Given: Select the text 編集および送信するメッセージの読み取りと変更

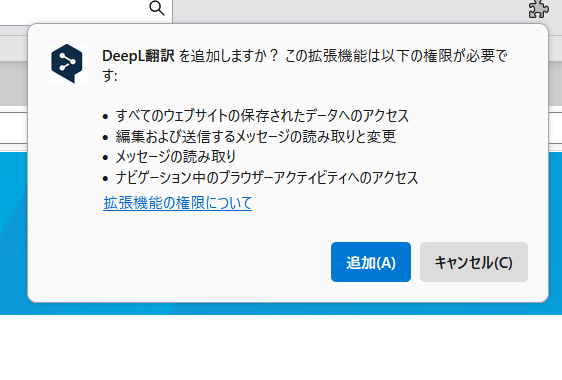Looking at the screenshot, I should 256,137.
